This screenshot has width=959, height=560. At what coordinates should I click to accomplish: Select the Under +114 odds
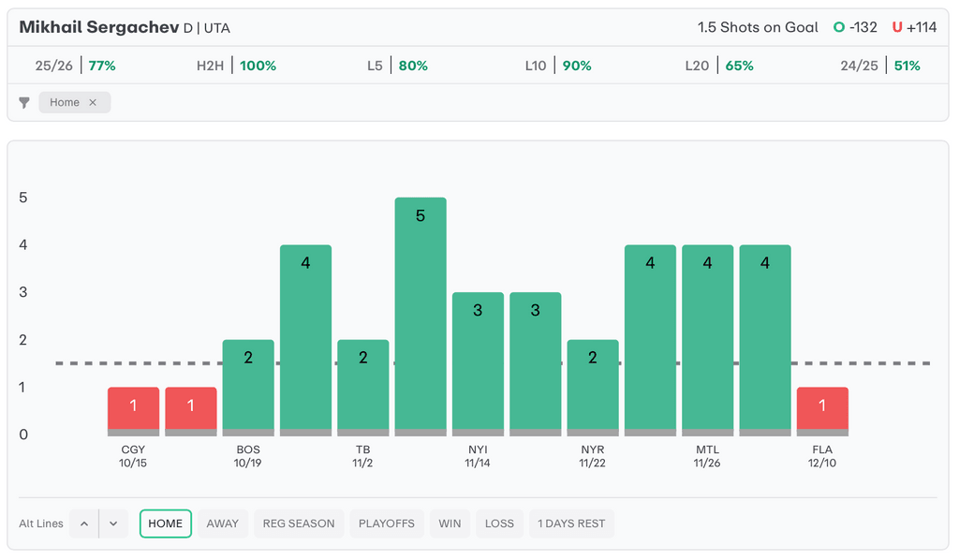[x=914, y=27]
